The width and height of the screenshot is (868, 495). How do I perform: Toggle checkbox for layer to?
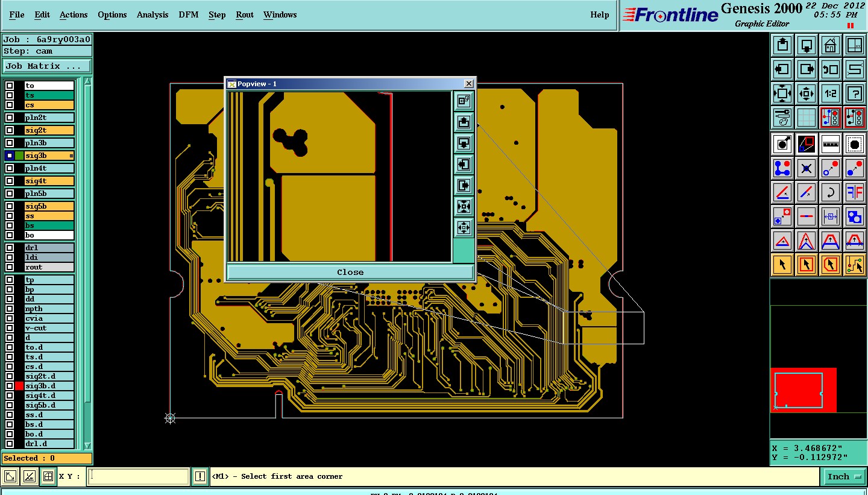(x=10, y=86)
